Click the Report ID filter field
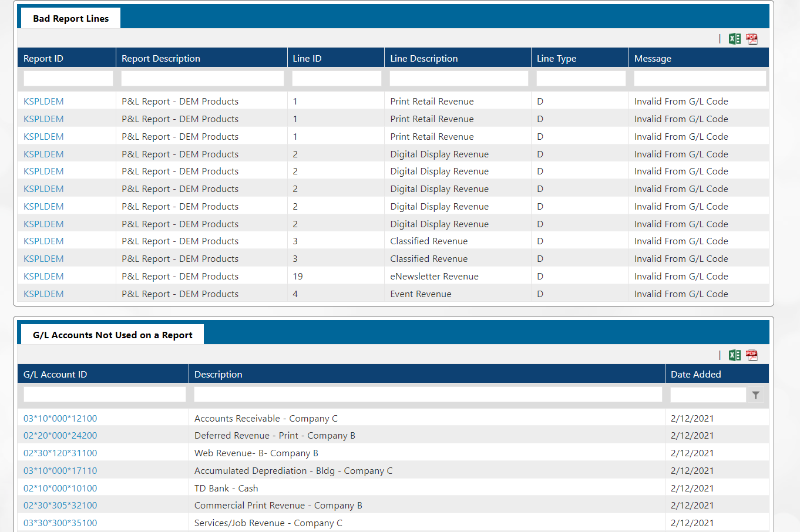This screenshot has height=532, width=800. 68,79
